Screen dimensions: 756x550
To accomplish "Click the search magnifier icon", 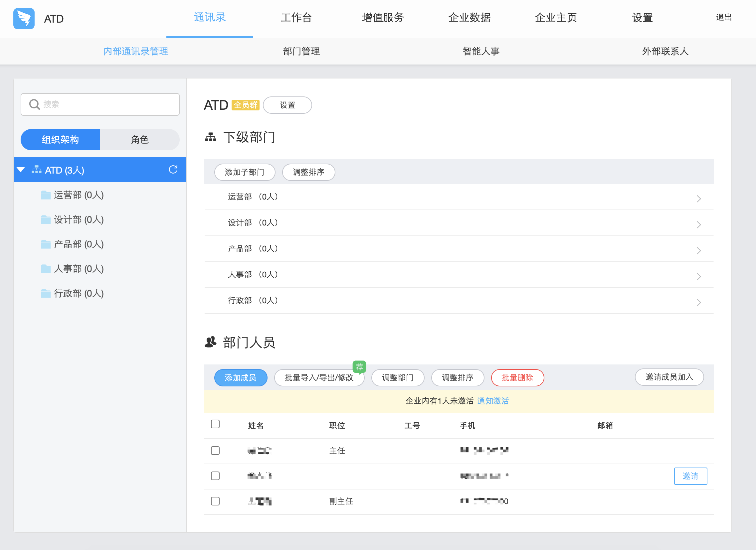I will tap(34, 104).
